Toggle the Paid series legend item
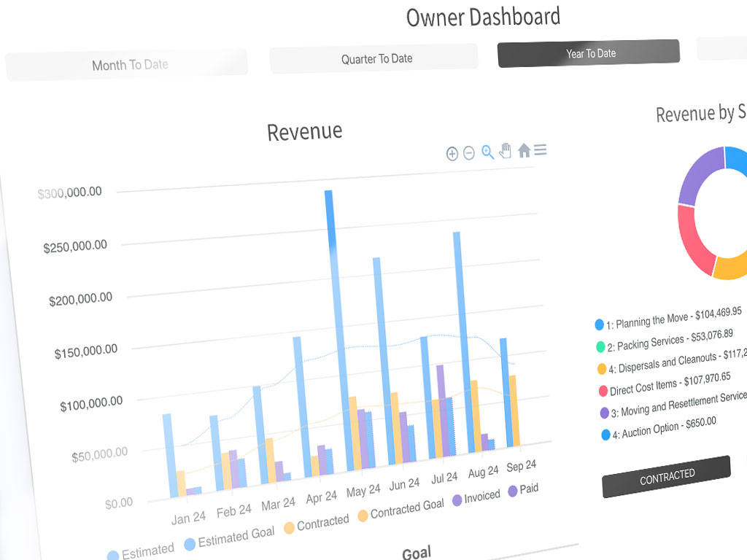Viewport: 747px width, 560px height. [x=522, y=489]
